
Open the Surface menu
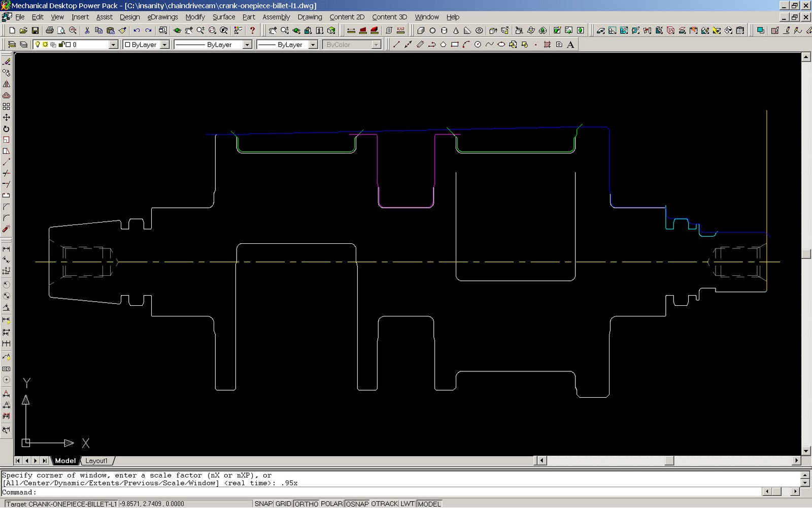pos(224,17)
